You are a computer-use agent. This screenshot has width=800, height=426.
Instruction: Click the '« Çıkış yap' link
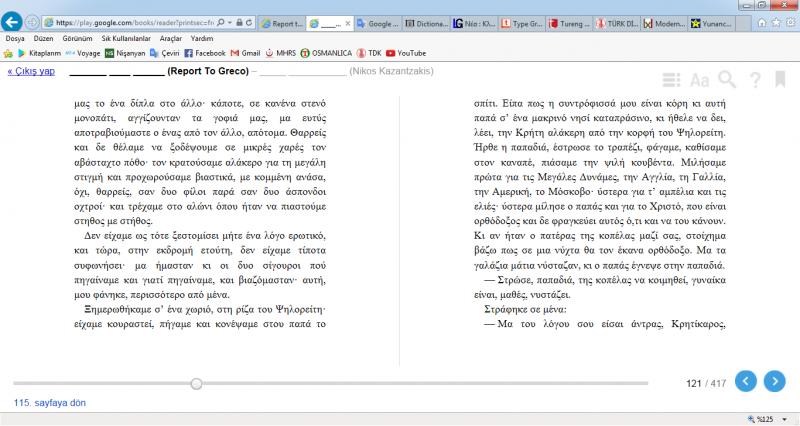tap(31, 71)
